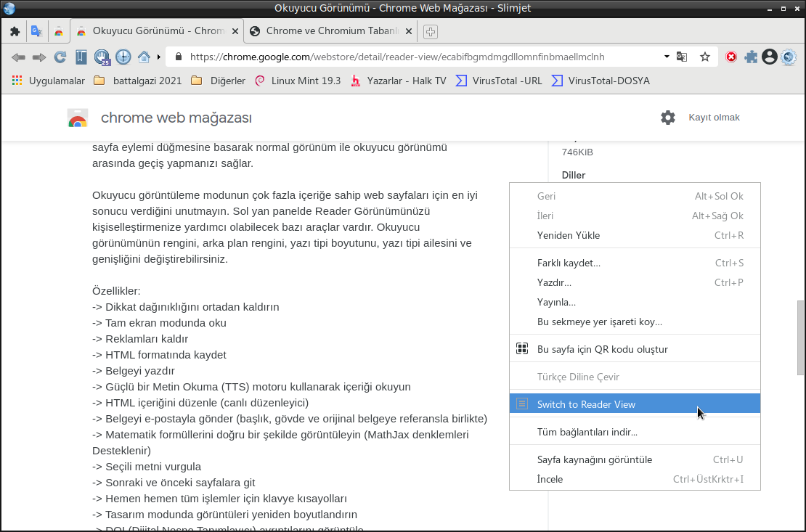Screen dimensions: 806x532
Task: Select the Okuyucu Görünümü tab
Action: coord(158,30)
